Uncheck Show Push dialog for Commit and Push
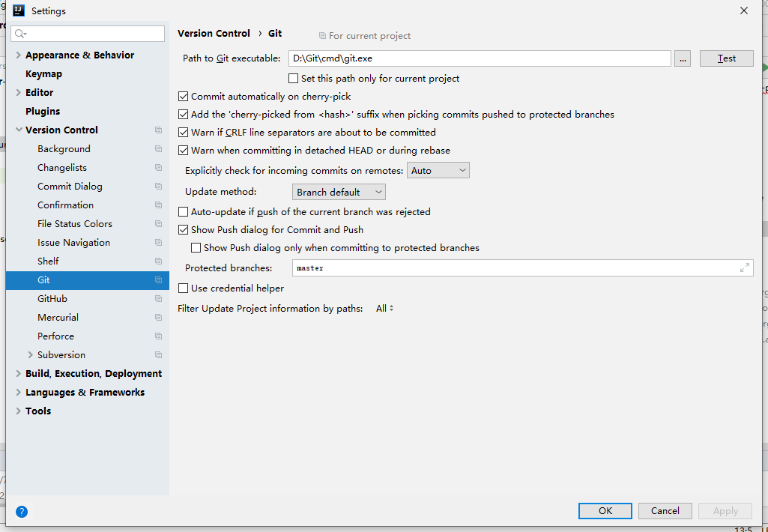Viewport: 768px width, 532px height. (x=183, y=230)
